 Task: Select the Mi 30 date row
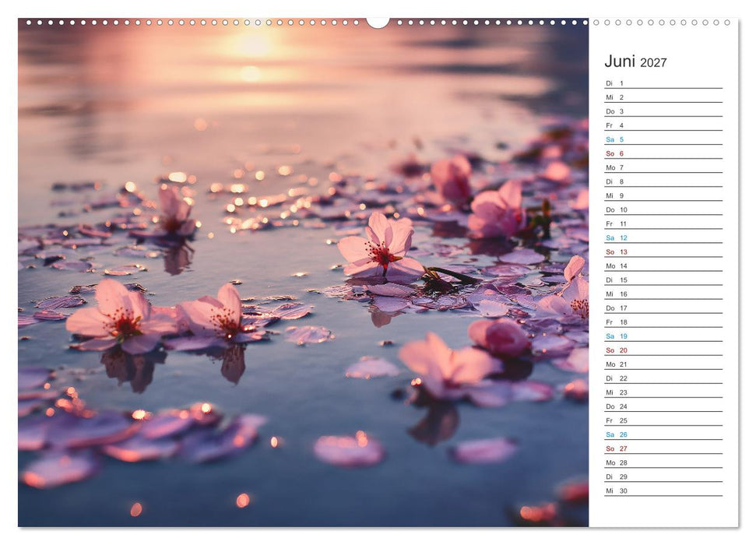[663, 490]
